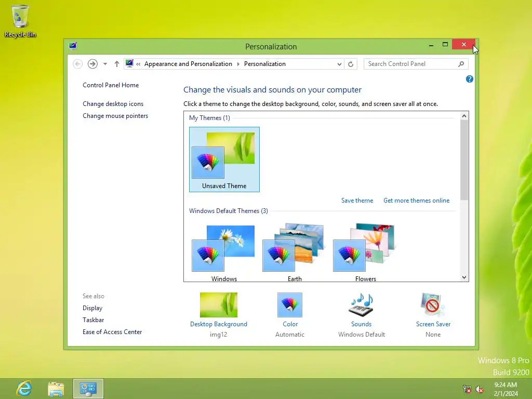
Task: Open Change desktop icons link
Action: (x=113, y=104)
